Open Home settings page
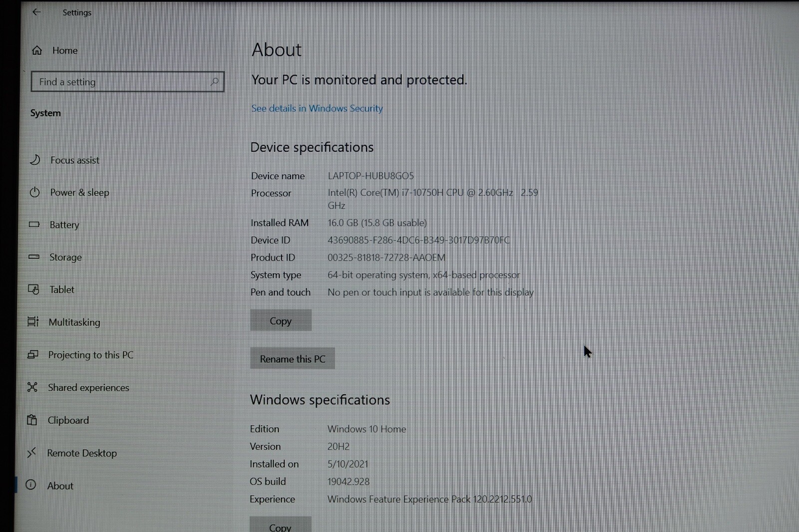Screen dimensions: 799x532 point(65,50)
